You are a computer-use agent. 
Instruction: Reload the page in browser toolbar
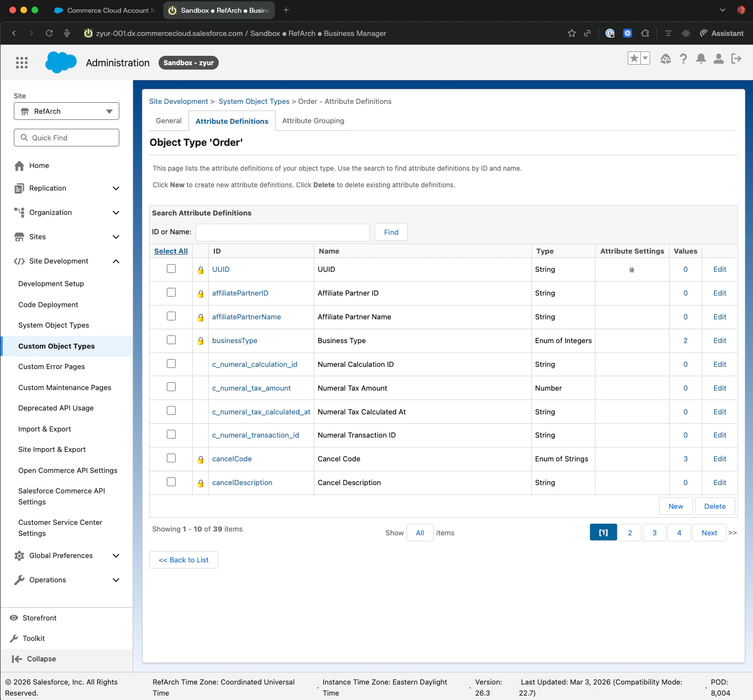coord(49,33)
